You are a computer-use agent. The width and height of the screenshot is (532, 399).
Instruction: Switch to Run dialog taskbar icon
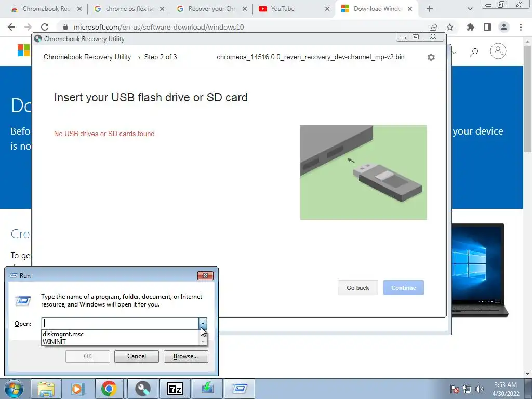pos(240,389)
